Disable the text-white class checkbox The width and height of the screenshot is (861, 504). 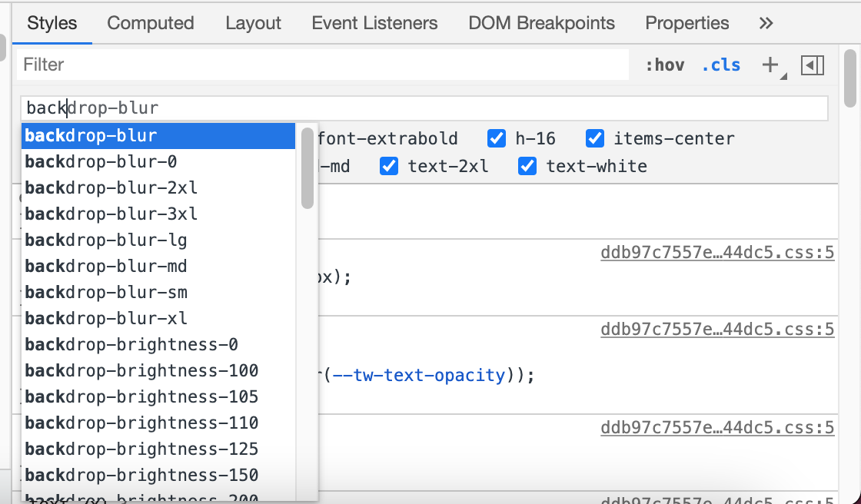click(527, 166)
